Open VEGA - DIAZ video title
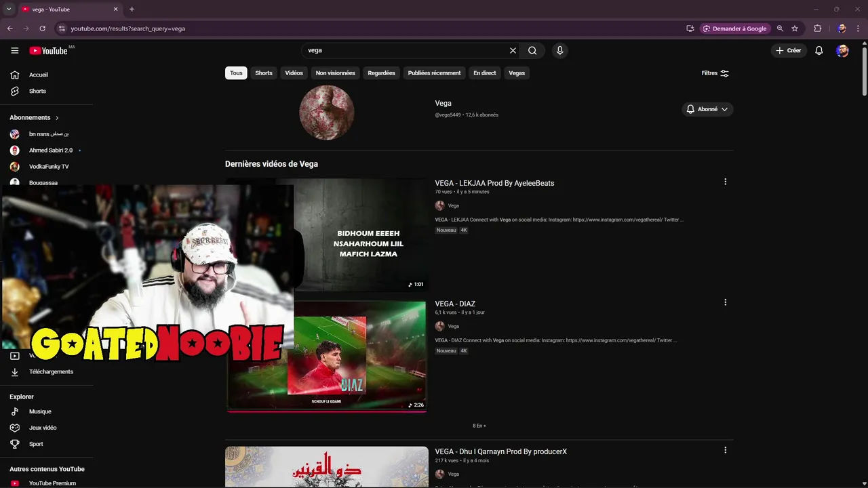Screen dimensions: 868x488 [455, 304]
